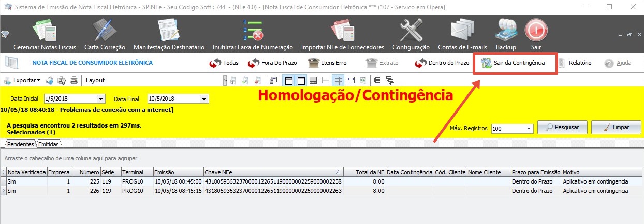Open the Máx. Registros dropdown
The image size is (644, 224).
(x=529, y=129)
